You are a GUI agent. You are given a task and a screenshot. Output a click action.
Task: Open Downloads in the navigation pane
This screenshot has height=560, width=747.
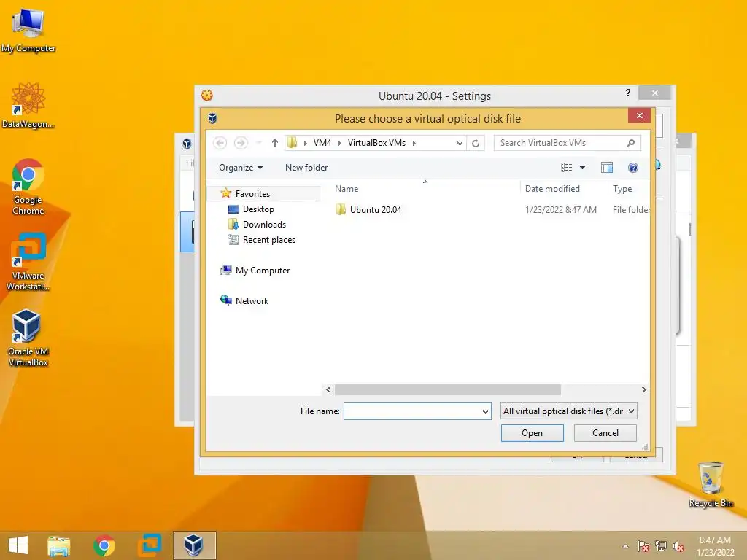pos(264,225)
